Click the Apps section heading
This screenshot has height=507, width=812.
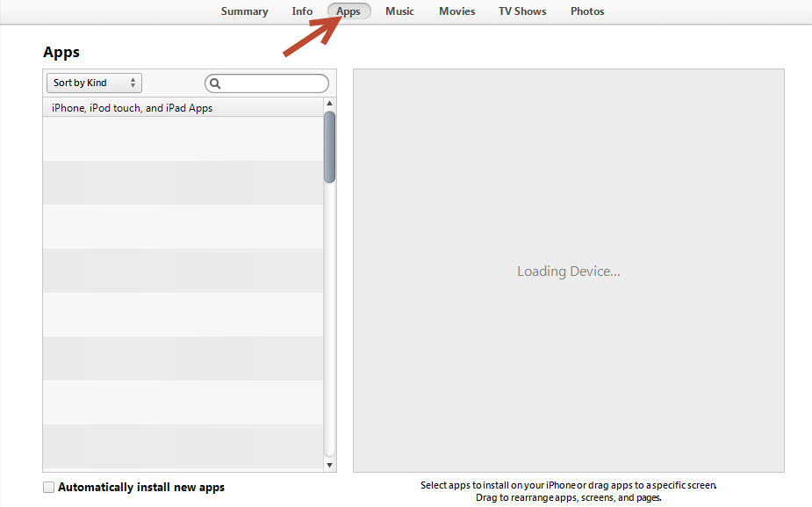[61, 53]
